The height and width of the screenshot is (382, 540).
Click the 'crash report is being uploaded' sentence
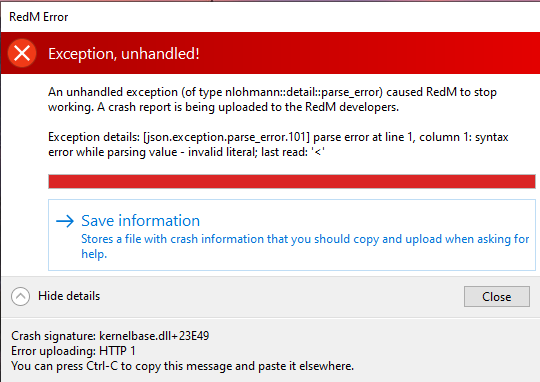[248, 107]
